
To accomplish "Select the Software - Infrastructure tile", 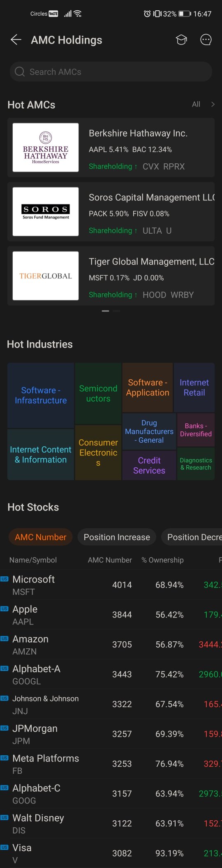I will [41, 395].
